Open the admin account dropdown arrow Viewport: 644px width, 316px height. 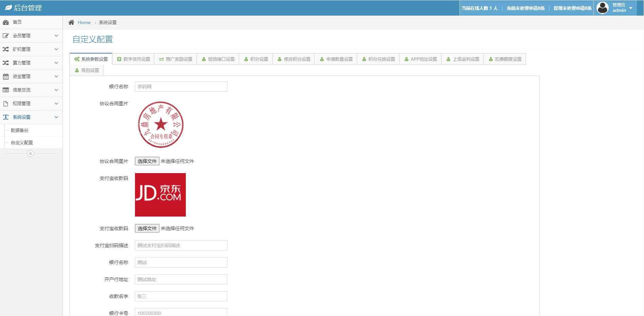click(631, 8)
